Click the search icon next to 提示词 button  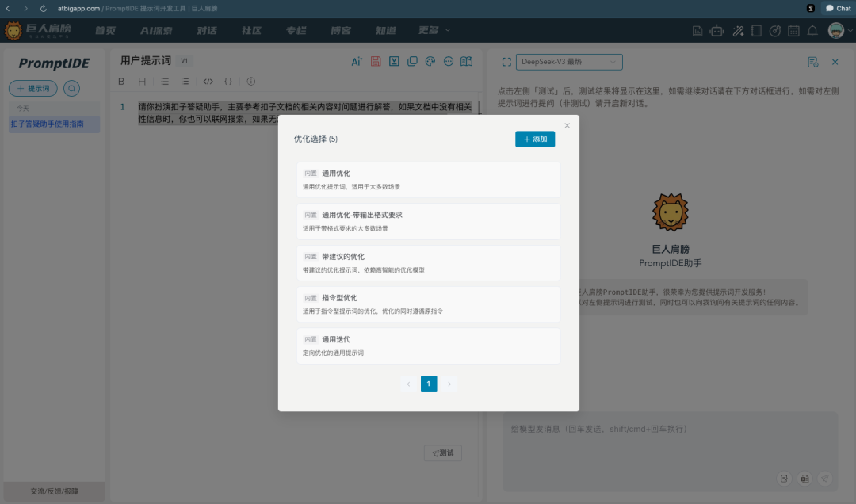71,89
